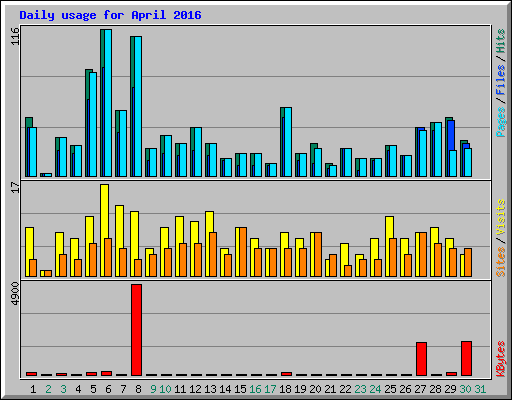
Task: Click day 6 on the x-axis
Action: (x=108, y=389)
